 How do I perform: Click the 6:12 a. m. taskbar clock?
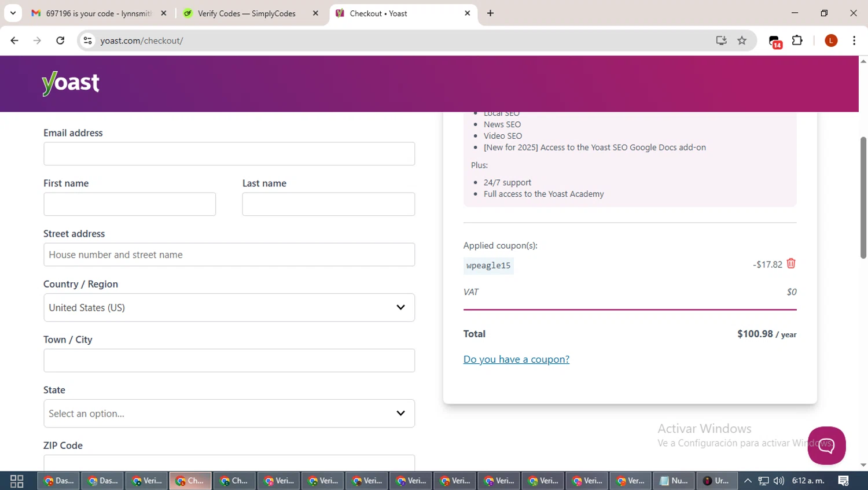point(808,481)
